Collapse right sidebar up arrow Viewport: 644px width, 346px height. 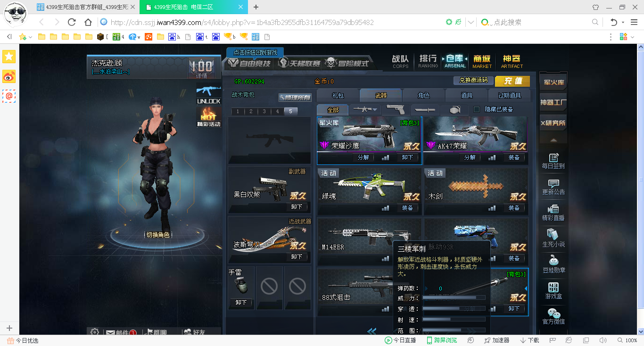(553, 140)
